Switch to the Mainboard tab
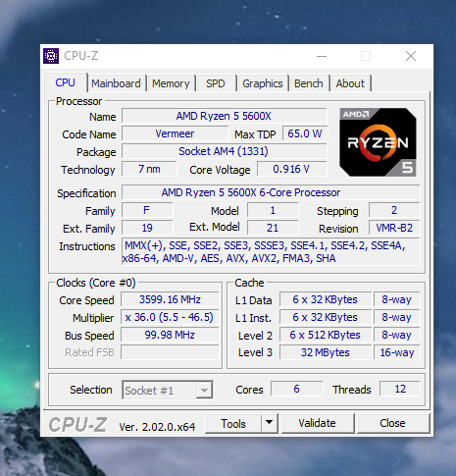456x476 pixels. coord(116,83)
